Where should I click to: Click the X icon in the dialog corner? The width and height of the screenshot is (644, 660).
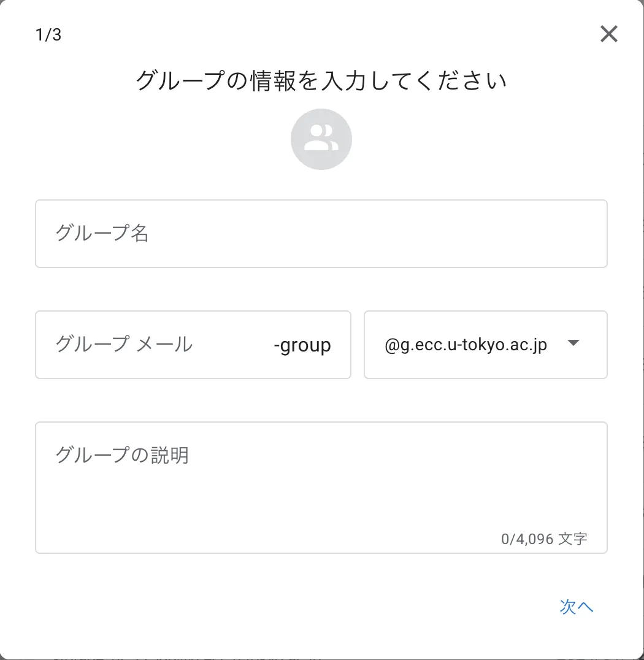608,34
